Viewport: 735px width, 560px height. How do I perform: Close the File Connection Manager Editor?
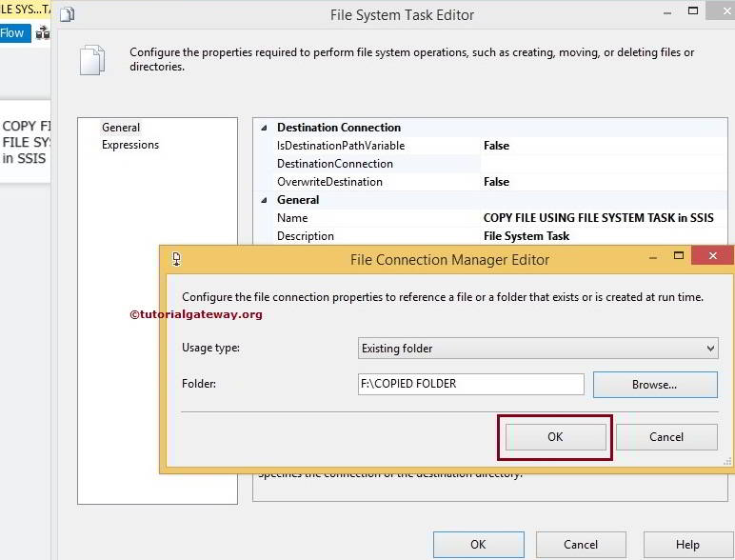tap(712, 255)
